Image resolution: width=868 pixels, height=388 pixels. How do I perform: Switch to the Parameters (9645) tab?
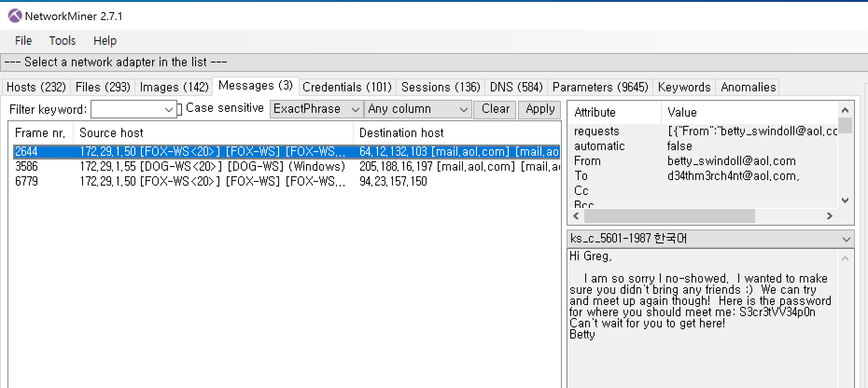tap(600, 87)
